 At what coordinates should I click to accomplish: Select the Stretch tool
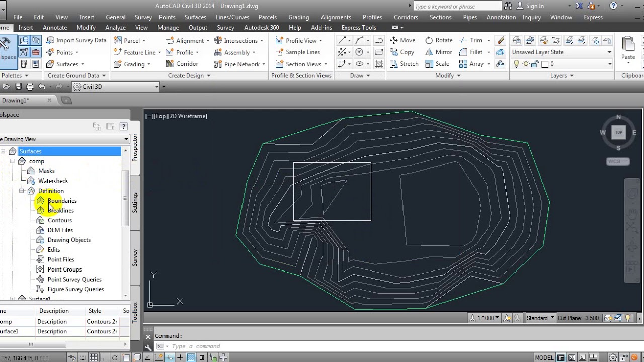pos(404,64)
